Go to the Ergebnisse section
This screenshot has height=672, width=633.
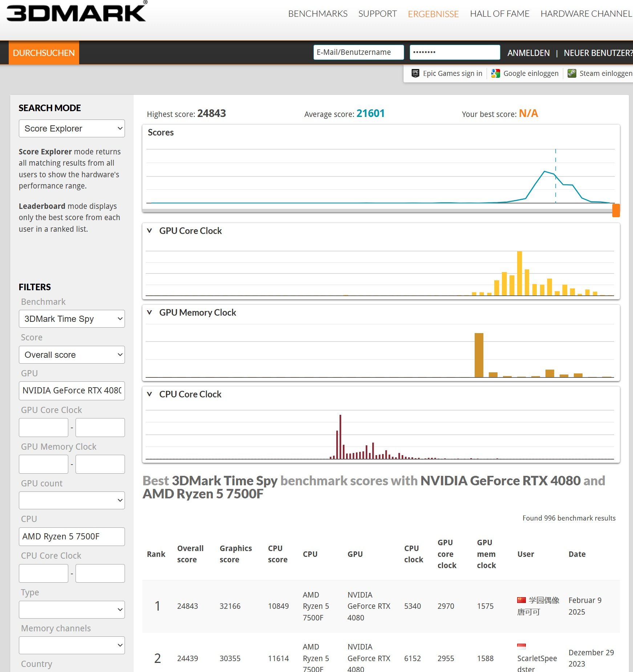click(x=433, y=14)
